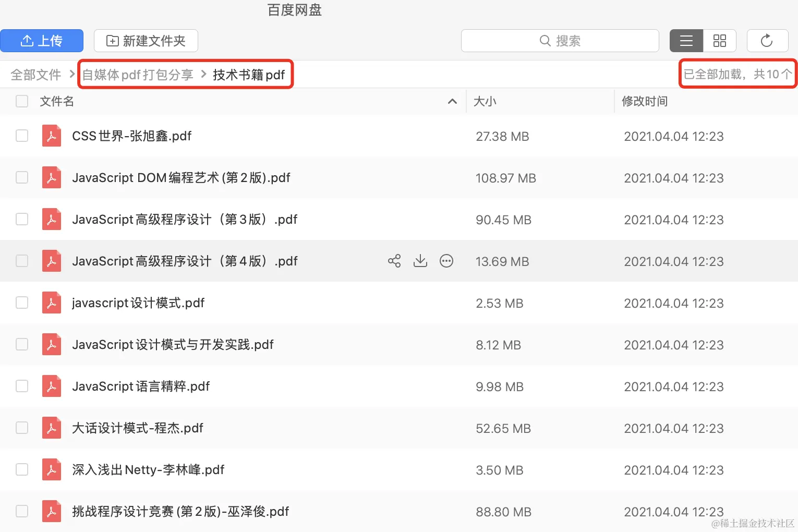Share JavaScript高级程序设计(第4版).pdf
The image size is (798, 532).
coord(394,261)
